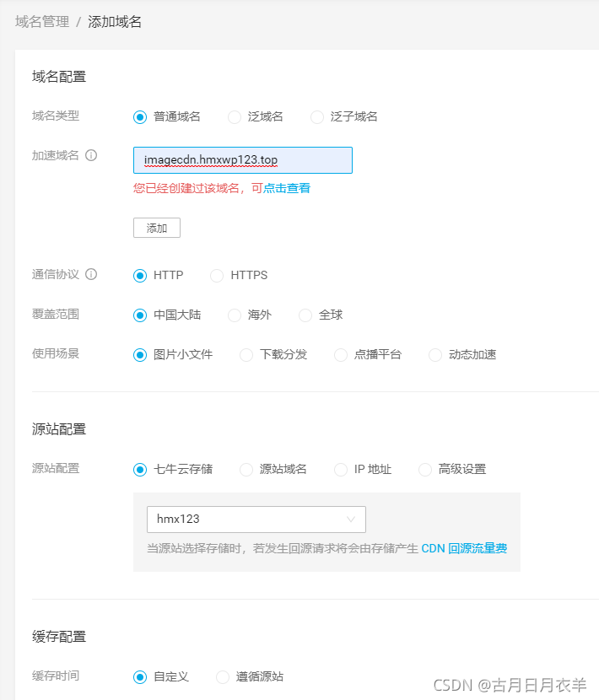Screen dimensions: 599x700
Task: Click the info icon beside 通信协议
Action: (94, 275)
